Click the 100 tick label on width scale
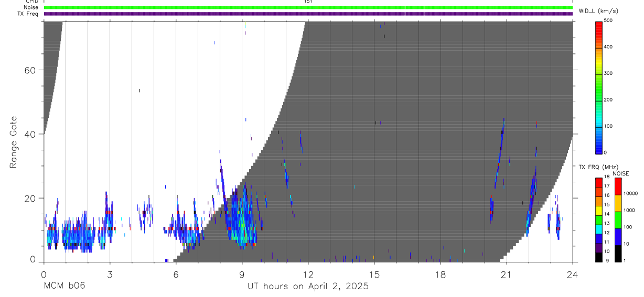 pyautogui.click(x=609, y=126)
